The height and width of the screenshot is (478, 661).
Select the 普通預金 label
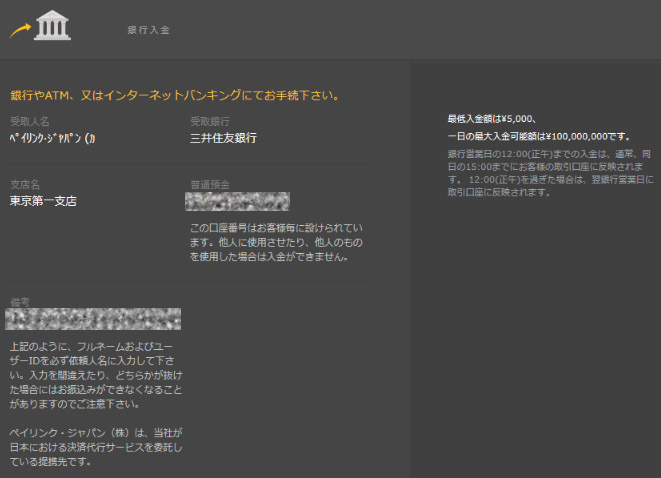coord(210,185)
